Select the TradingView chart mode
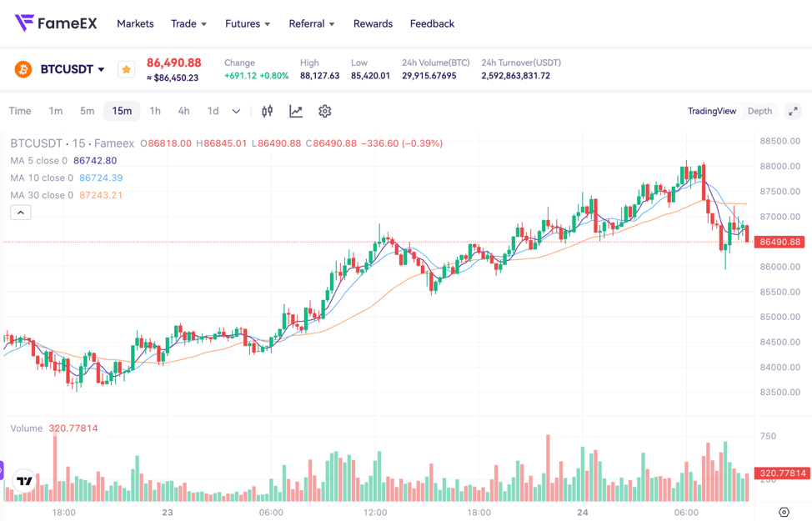The width and height of the screenshot is (812, 521). [x=712, y=110]
